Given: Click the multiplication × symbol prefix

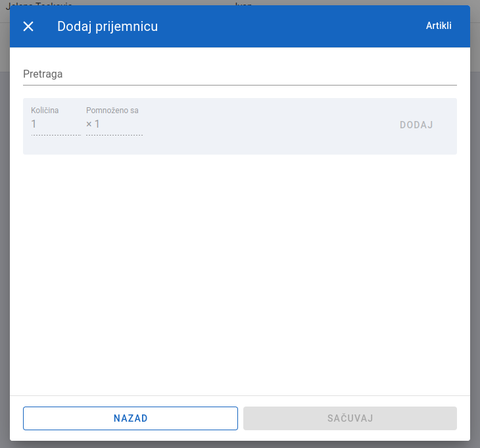Looking at the screenshot, I should click(89, 124).
